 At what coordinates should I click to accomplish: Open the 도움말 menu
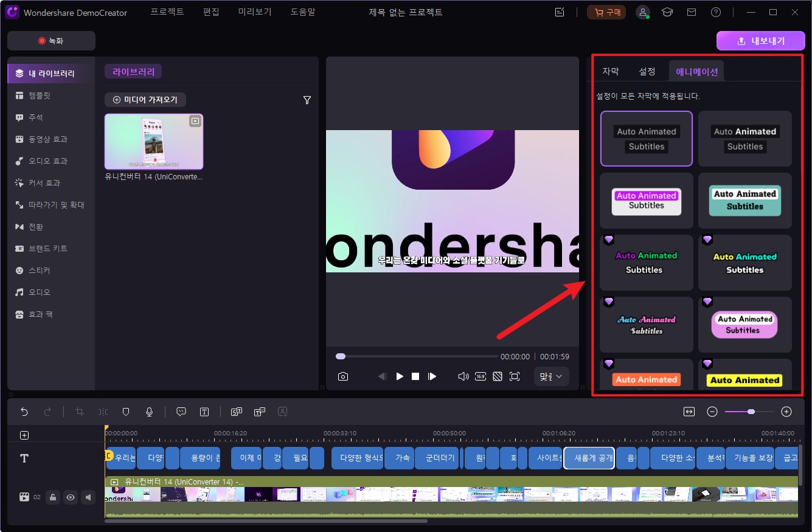pos(303,12)
